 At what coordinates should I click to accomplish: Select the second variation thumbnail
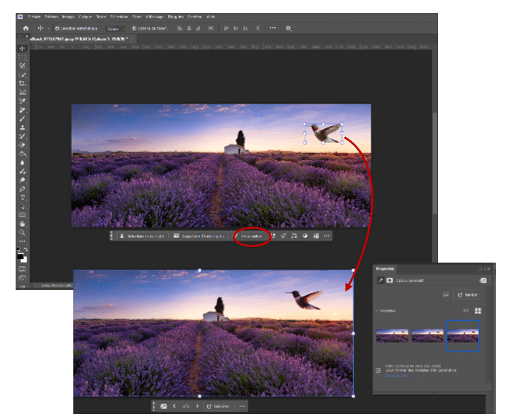427,335
